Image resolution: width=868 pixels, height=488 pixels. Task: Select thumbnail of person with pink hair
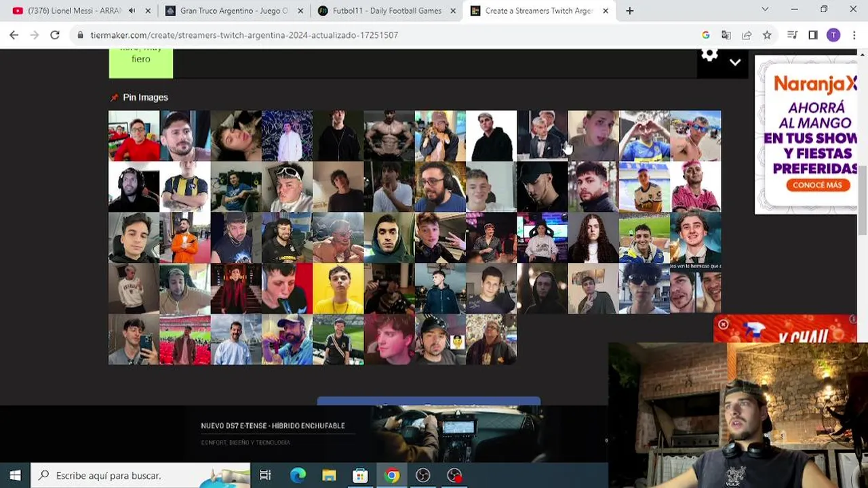(x=696, y=187)
